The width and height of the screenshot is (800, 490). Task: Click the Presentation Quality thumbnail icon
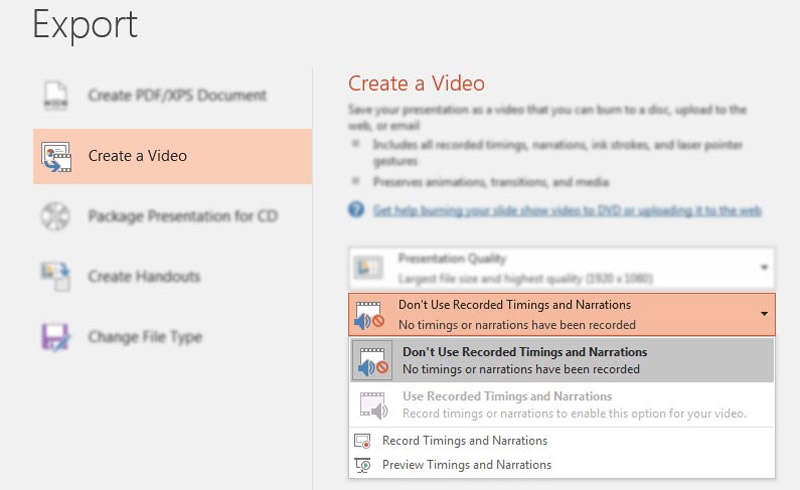370,267
